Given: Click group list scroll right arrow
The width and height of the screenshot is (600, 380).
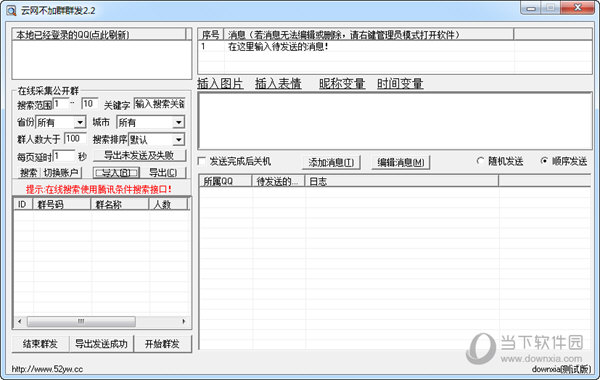Looking at the screenshot, I should coord(184,321).
